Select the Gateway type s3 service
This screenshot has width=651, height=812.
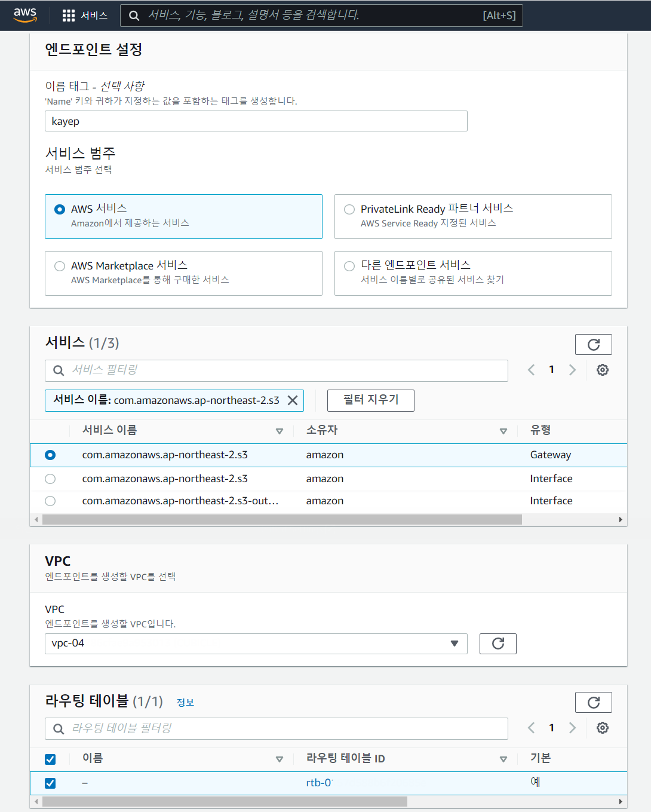point(50,455)
